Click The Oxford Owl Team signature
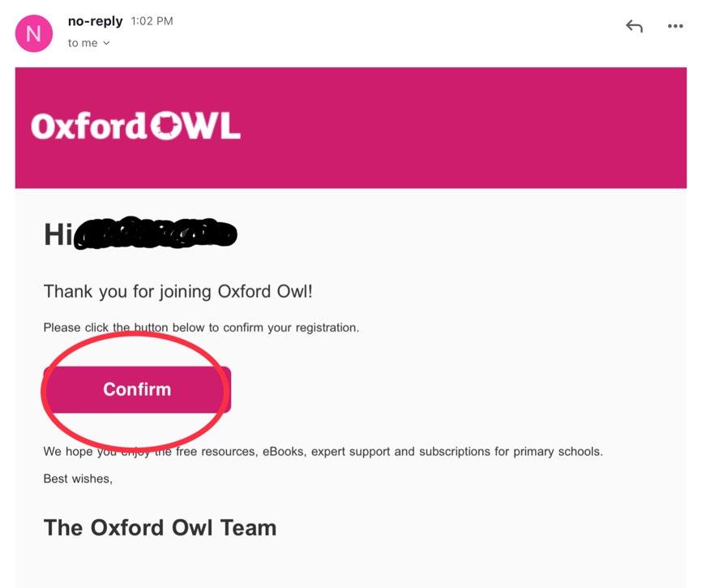This screenshot has width=702, height=588. tap(160, 527)
